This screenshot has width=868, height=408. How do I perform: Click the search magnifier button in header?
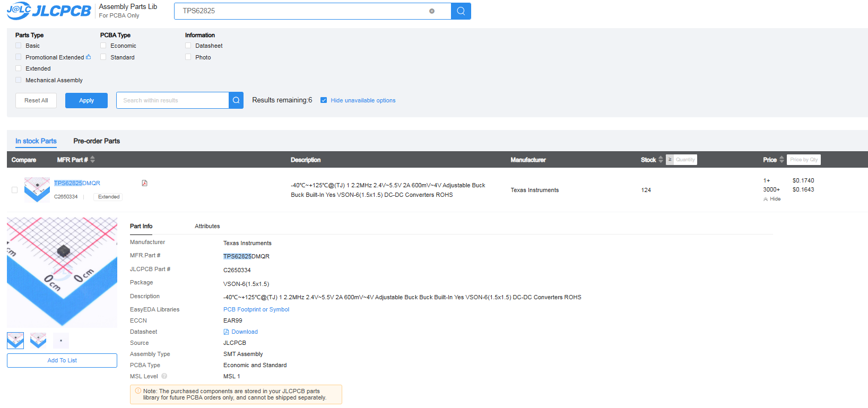point(461,11)
